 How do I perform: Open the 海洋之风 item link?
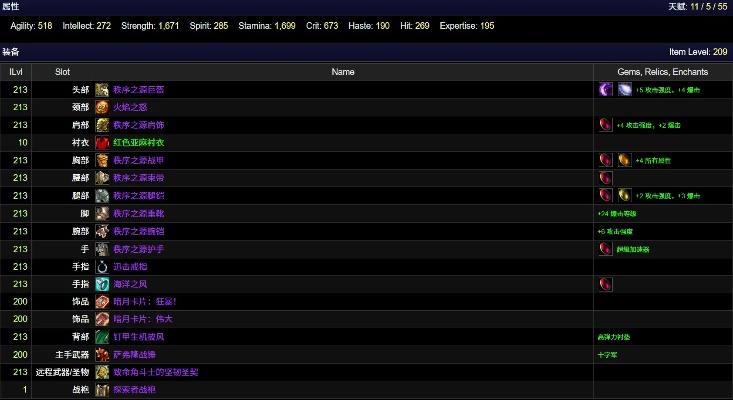pos(130,285)
